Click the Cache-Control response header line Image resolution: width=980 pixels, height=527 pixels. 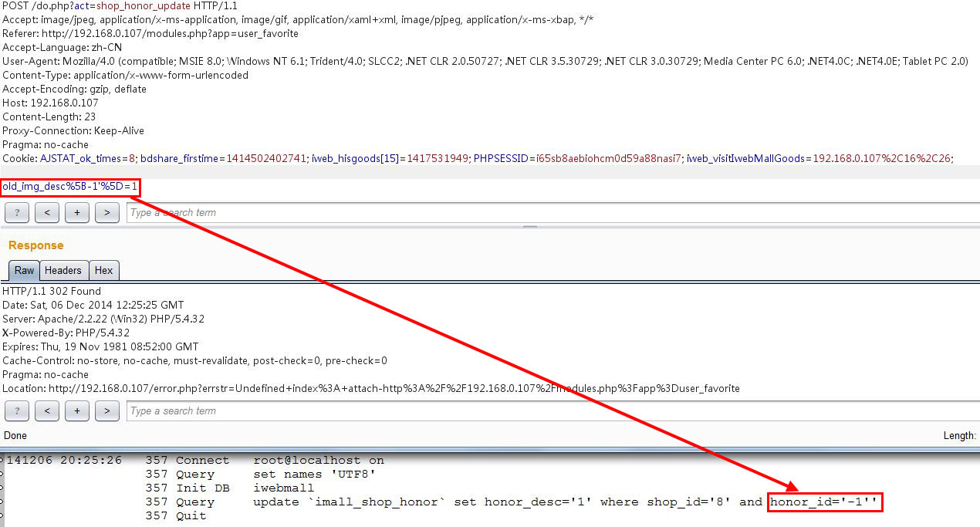[x=195, y=360]
